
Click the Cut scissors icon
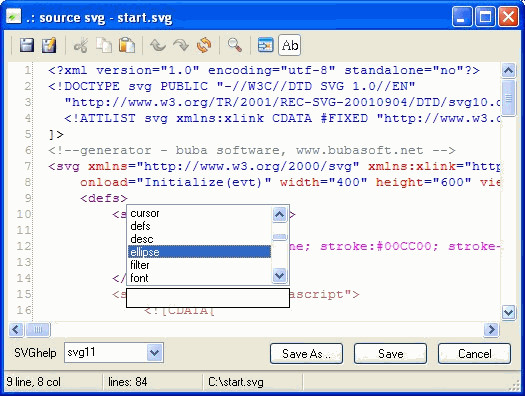[81, 45]
